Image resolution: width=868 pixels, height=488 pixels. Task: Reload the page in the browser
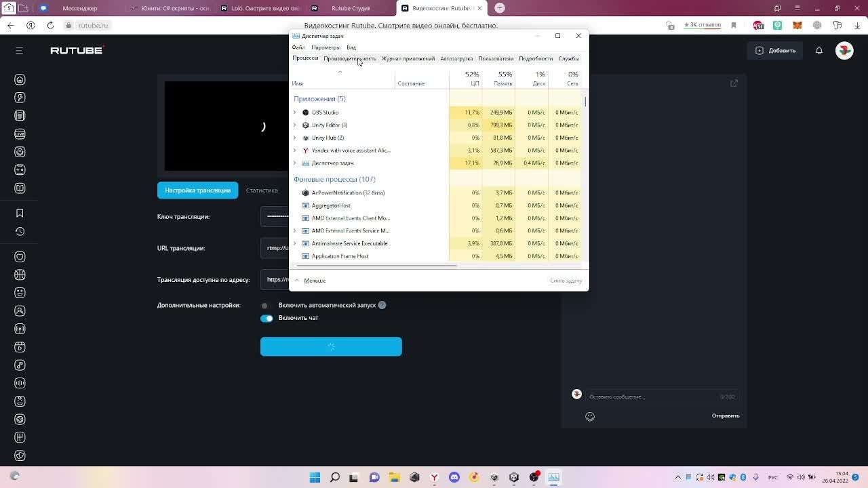point(50,25)
